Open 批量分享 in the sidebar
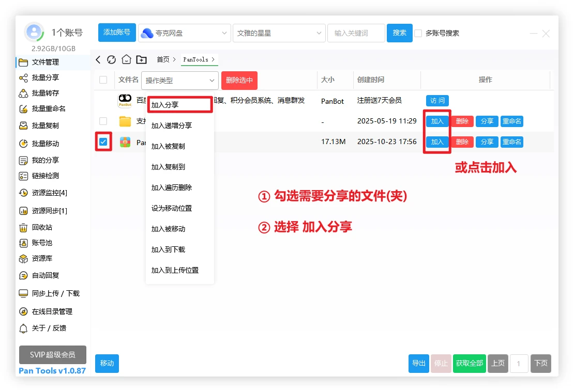574x392 pixels. 46,78
